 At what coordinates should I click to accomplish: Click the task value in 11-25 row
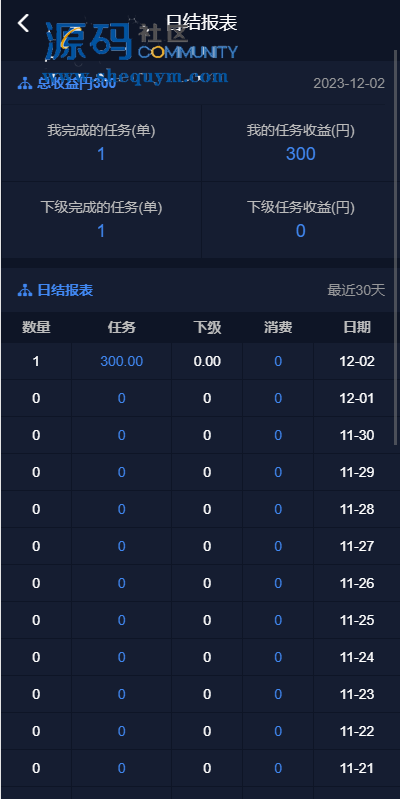[122, 620]
